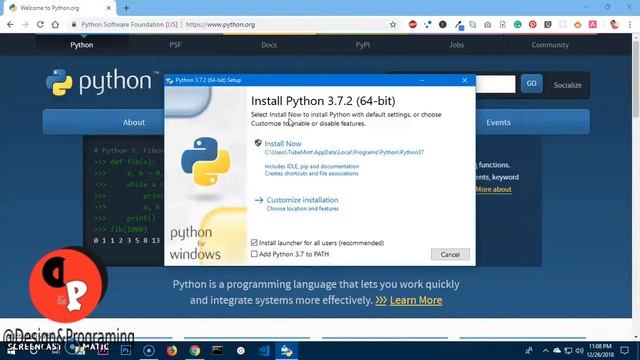640x360 pixels.
Task: Click the red Pinterest extension icon
Action: (533, 24)
